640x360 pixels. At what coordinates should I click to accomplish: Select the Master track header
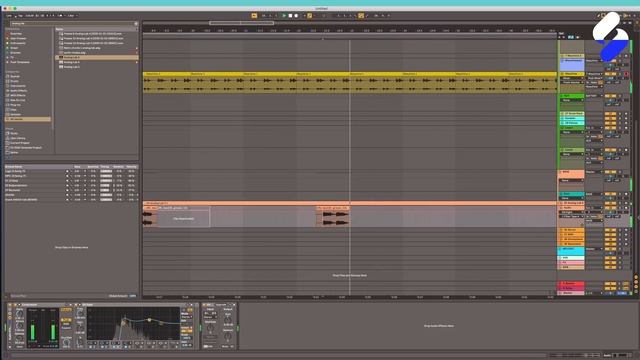pyautogui.click(x=571, y=293)
